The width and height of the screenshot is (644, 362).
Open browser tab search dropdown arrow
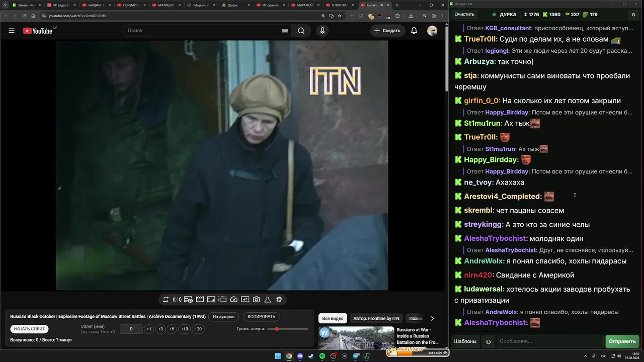coord(5,5)
